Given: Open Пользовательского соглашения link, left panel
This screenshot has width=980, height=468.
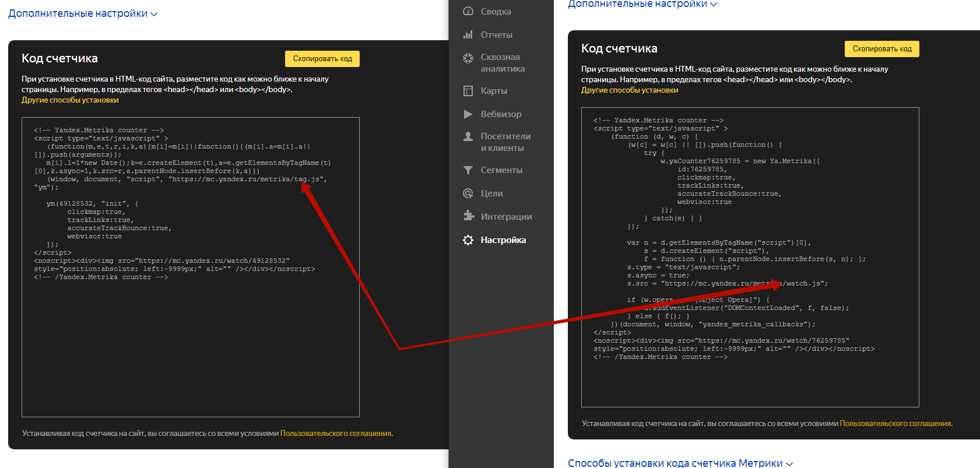Looking at the screenshot, I should pyautogui.click(x=336, y=434).
